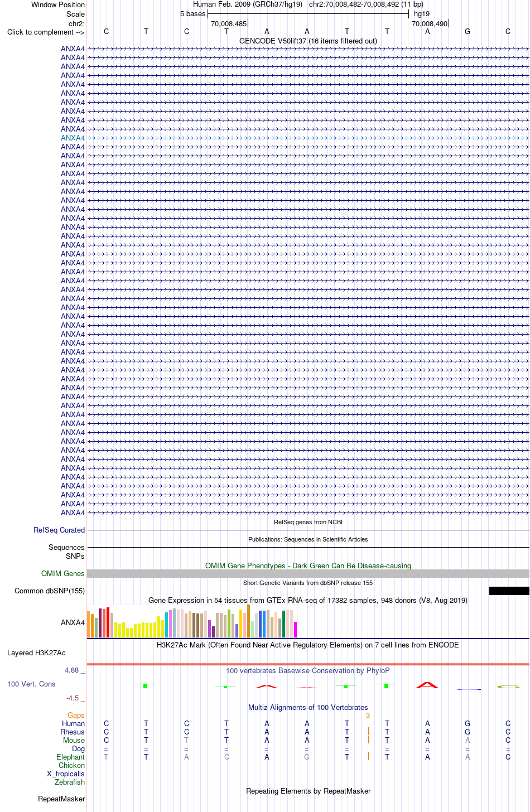Click the Scale track label
Image resolution: width=530 pixels, height=812 pixels.
(75, 14)
